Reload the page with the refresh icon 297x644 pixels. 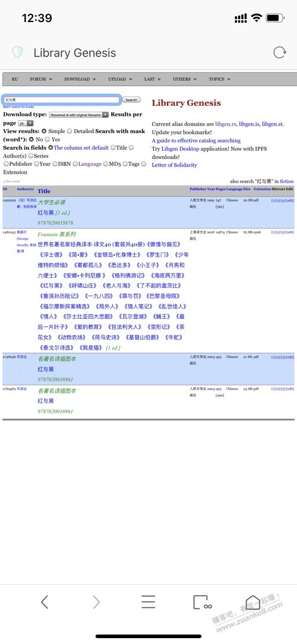click(x=280, y=52)
